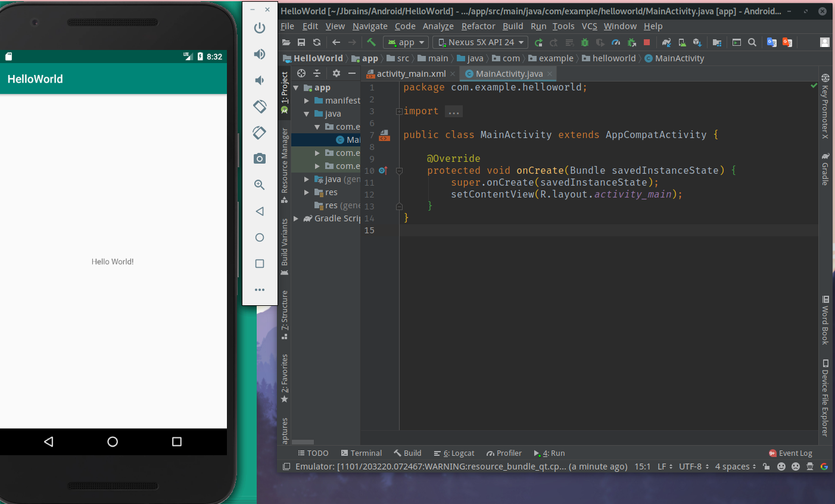835x504 pixels.
Task: Lower emulator volume with speaker icon
Action: pos(260,80)
